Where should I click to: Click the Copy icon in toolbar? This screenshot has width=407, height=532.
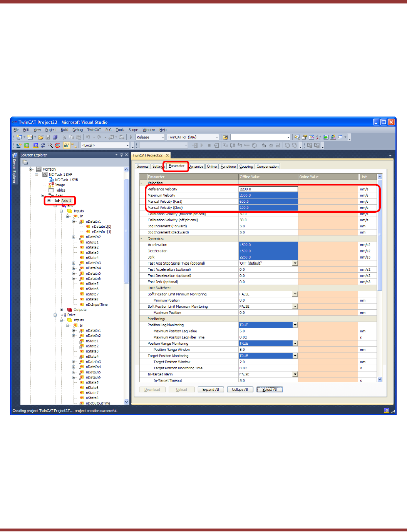point(72,137)
